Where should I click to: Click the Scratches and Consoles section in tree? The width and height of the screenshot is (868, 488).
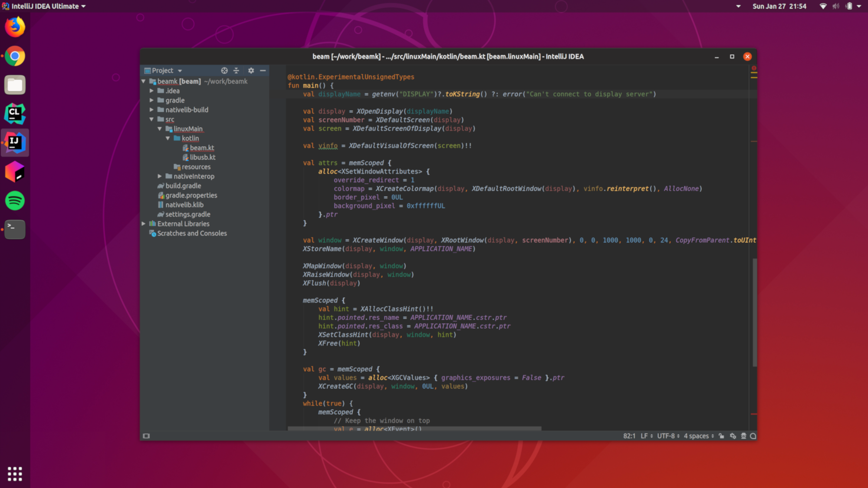191,233
